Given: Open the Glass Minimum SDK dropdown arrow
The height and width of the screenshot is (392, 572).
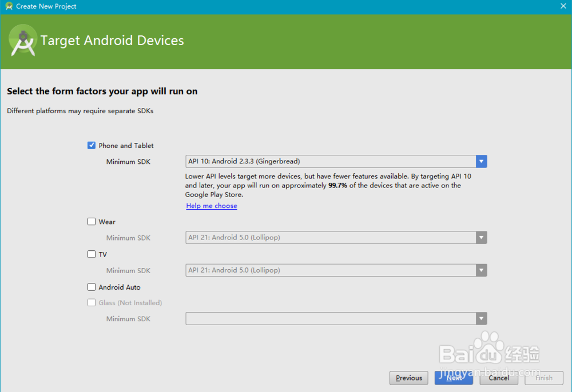Looking at the screenshot, I should 482,319.
